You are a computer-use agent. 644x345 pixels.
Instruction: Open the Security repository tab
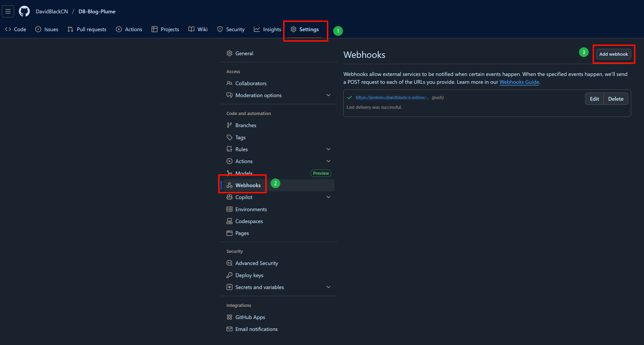pyautogui.click(x=231, y=29)
